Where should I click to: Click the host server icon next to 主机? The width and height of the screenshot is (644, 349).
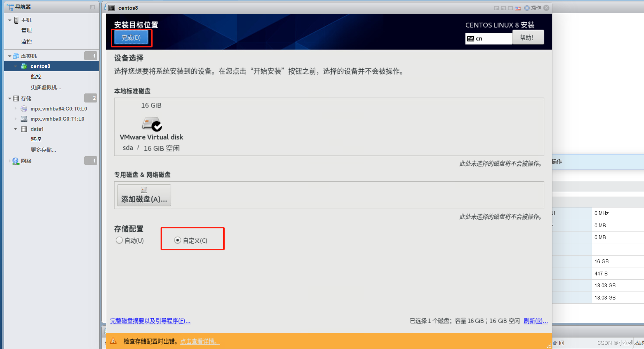tap(16, 20)
